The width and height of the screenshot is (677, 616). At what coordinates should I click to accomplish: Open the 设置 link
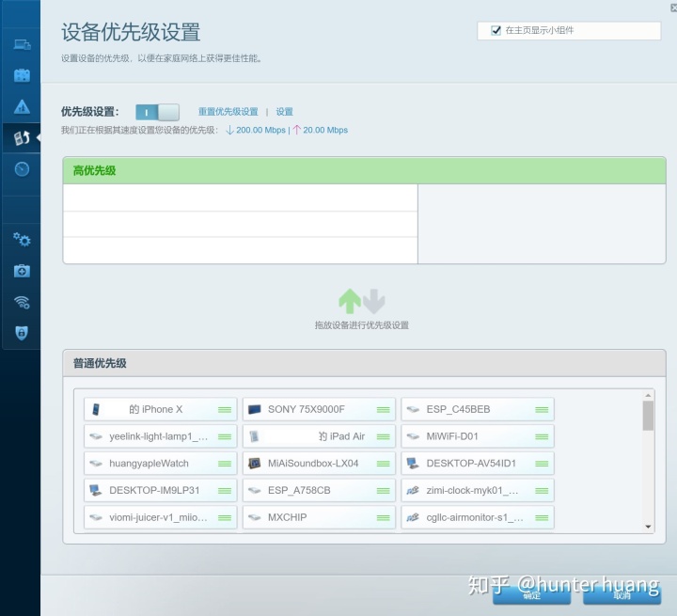tap(285, 112)
